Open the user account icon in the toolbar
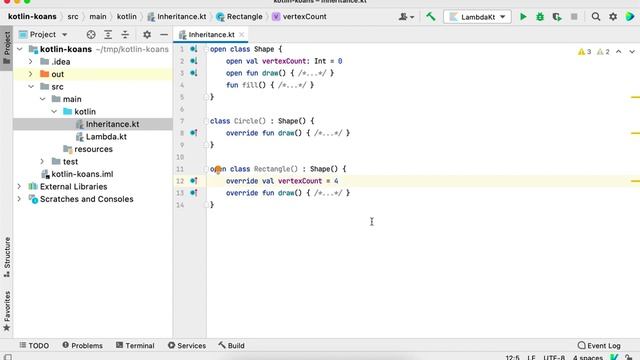Viewport: 640px width, 360px height. [406, 17]
